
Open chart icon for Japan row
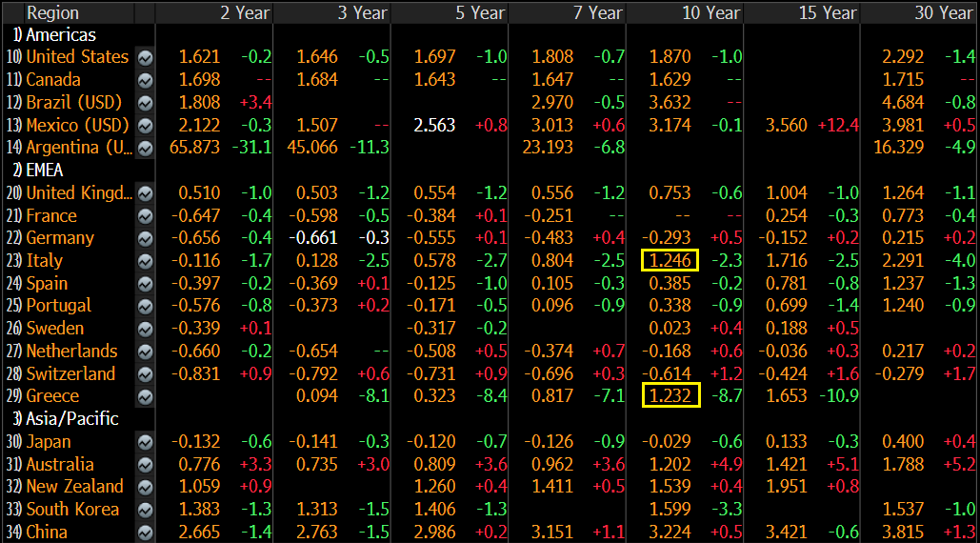point(145,442)
